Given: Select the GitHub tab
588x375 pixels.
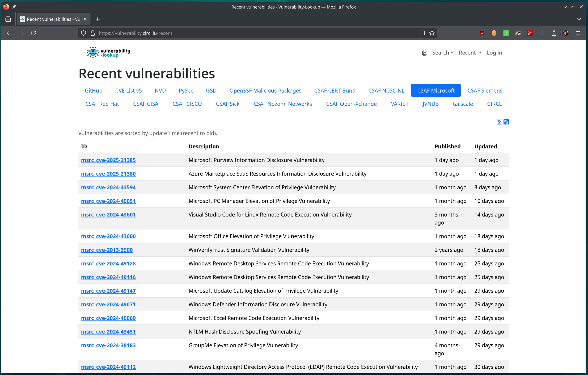Looking at the screenshot, I should [x=94, y=90].
